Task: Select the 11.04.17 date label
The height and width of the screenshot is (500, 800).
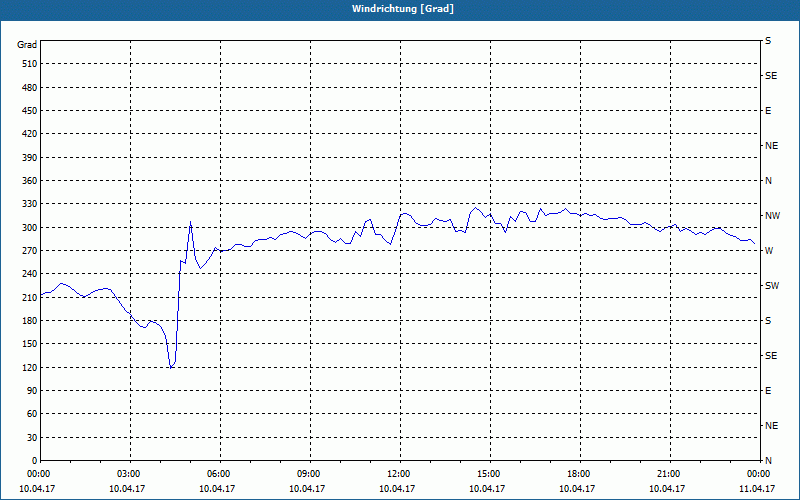Action: pos(757,489)
